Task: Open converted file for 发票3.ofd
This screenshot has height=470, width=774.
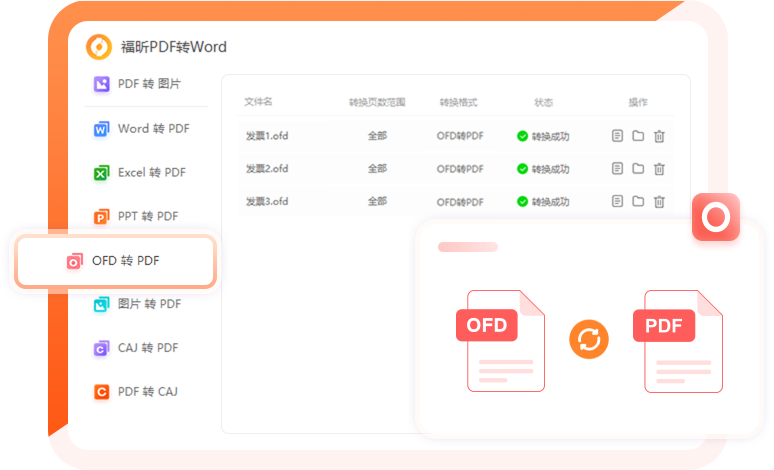Action: coord(618,201)
